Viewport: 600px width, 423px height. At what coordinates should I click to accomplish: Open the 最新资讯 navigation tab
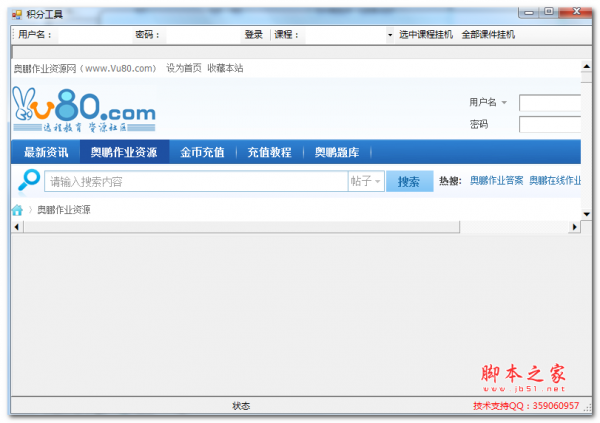tap(46, 152)
